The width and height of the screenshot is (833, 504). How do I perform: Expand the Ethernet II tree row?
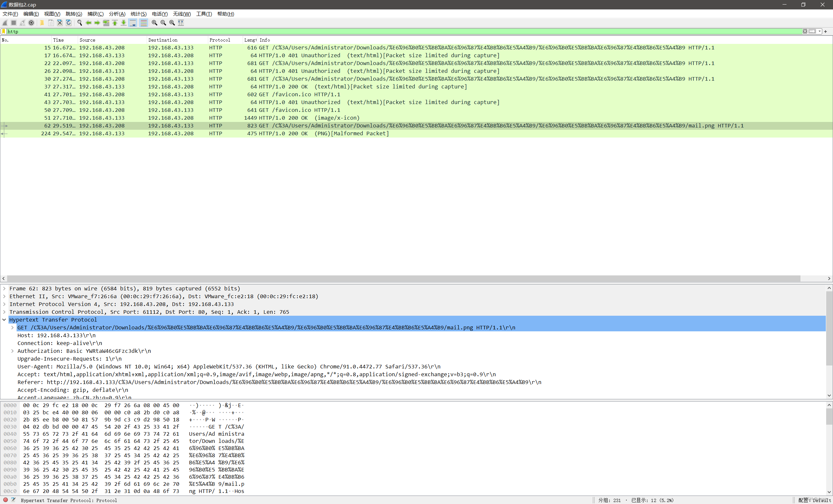coord(5,296)
